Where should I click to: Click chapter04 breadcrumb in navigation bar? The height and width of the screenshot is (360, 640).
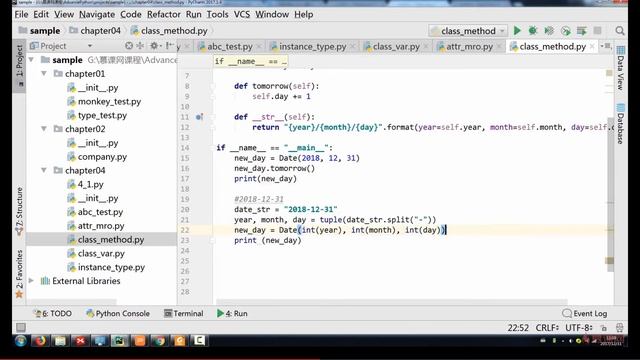95,31
